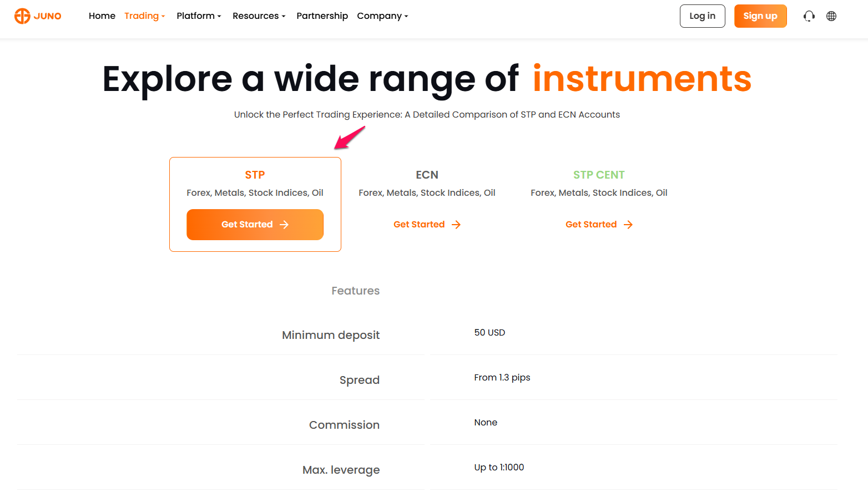Click the orange STP Get Started button
This screenshot has height=492, width=868.
click(255, 225)
